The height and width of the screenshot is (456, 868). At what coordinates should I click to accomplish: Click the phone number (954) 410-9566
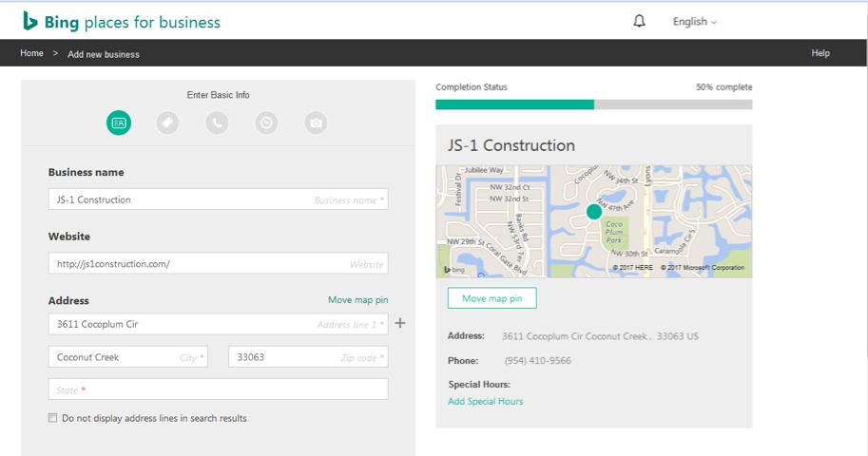[x=537, y=361]
